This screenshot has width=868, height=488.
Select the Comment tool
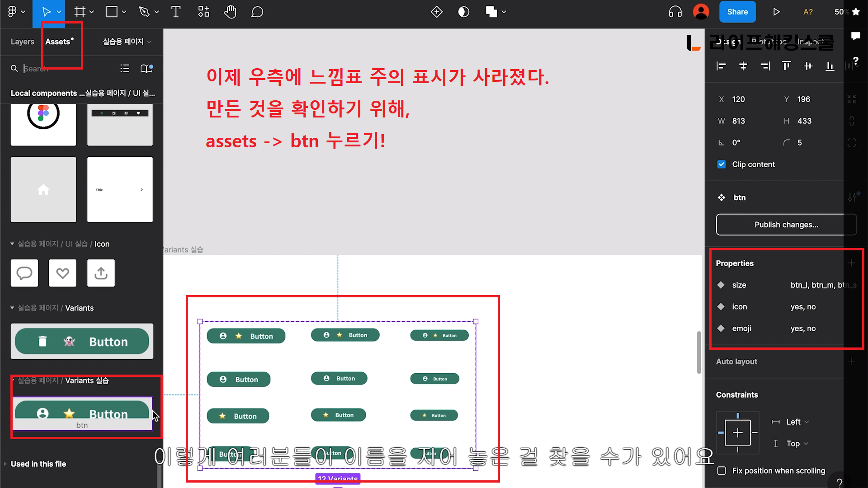pos(257,12)
